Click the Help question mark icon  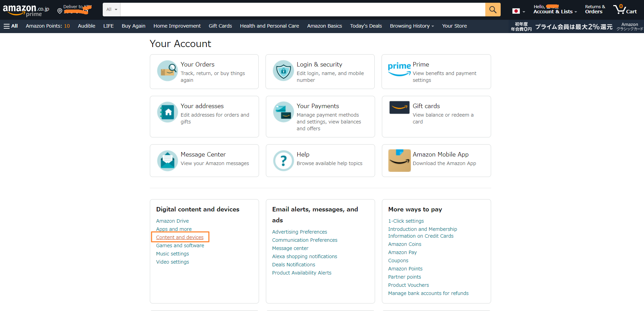(x=283, y=161)
